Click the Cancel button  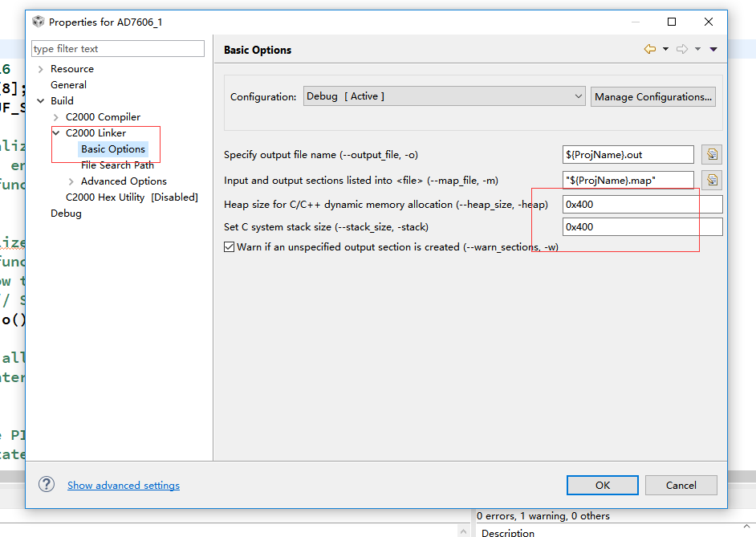681,485
